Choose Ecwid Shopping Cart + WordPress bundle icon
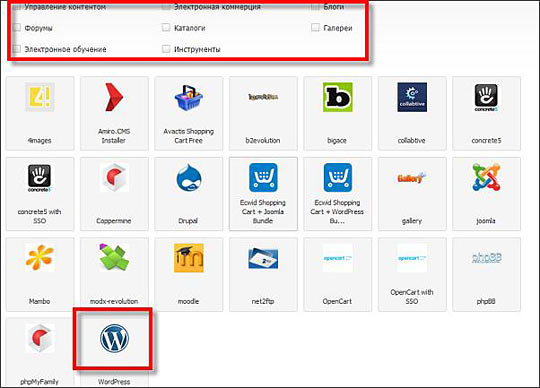The height and width of the screenshot is (388, 540). pyautogui.click(x=338, y=177)
